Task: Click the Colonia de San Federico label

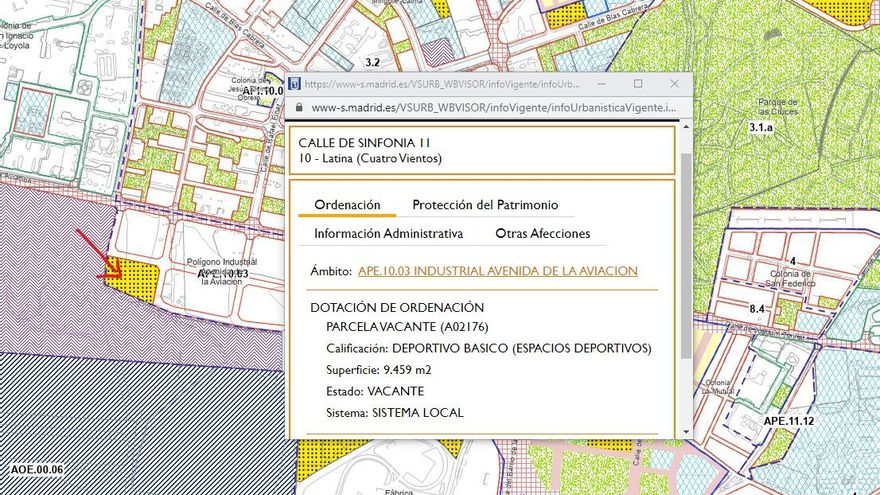Action: point(790,278)
